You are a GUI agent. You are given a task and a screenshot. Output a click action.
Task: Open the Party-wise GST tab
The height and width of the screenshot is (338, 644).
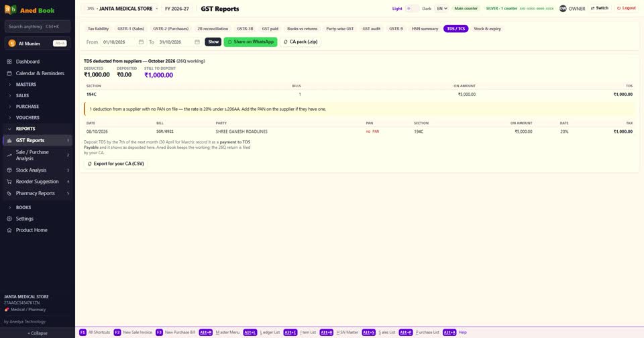pyautogui.click(x=339, y=29)
